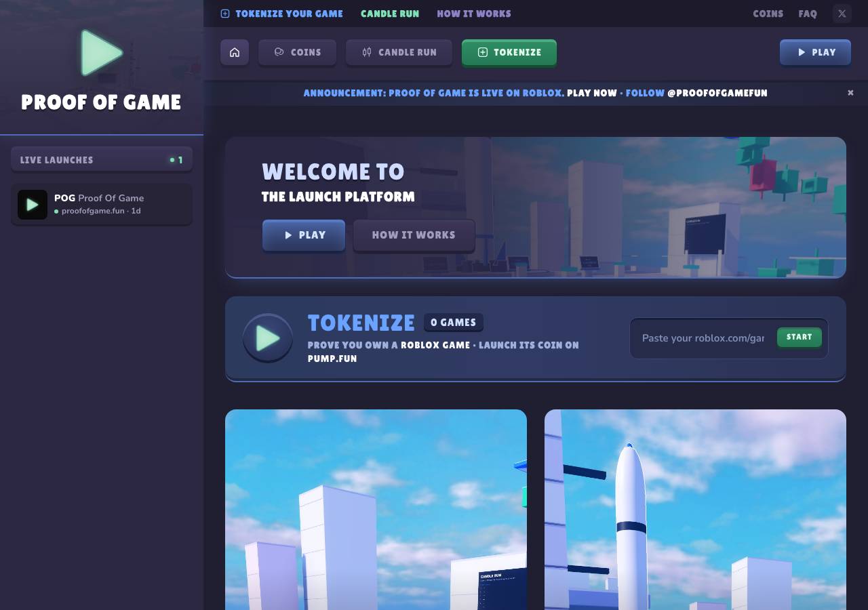Image resolution: width=868 pixels, height=610 pixels.
Task: Open the Coins toolbar button
Action: pyautogui.click(x=297, y=52)
